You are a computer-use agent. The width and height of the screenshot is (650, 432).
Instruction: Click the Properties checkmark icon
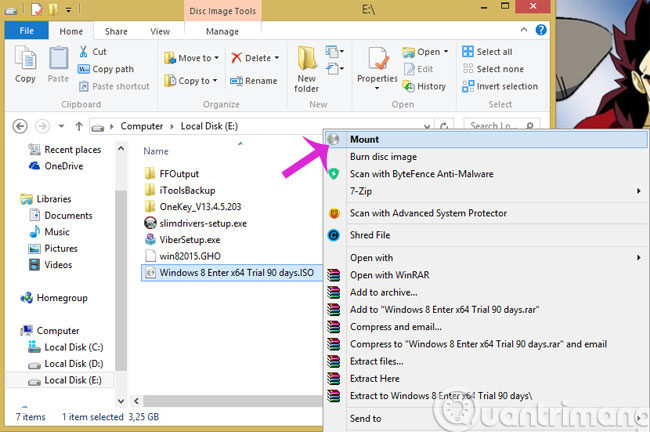point(378,59)
